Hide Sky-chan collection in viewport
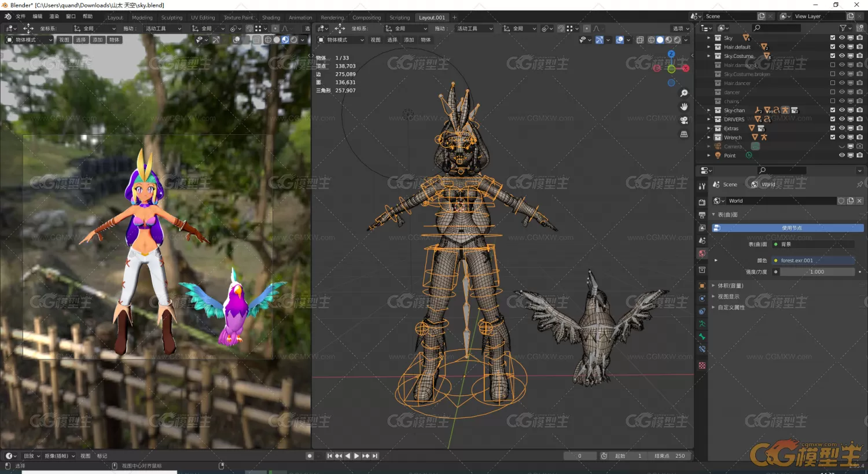Screen dimensions: 868x474 (x=842, y=110)
